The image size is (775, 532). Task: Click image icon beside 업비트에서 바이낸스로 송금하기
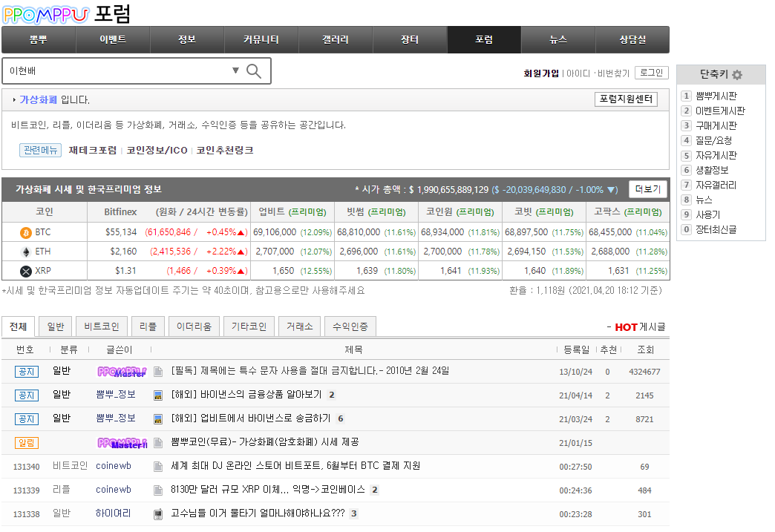[158, 419]
